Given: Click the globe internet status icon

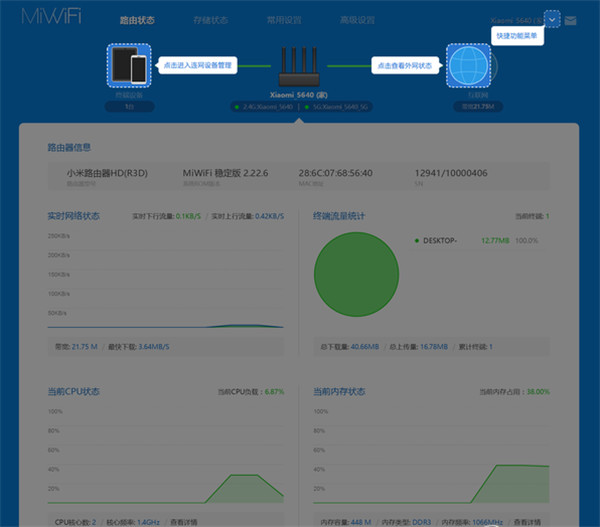Looking at the screenshot, I should pos(467,66).
